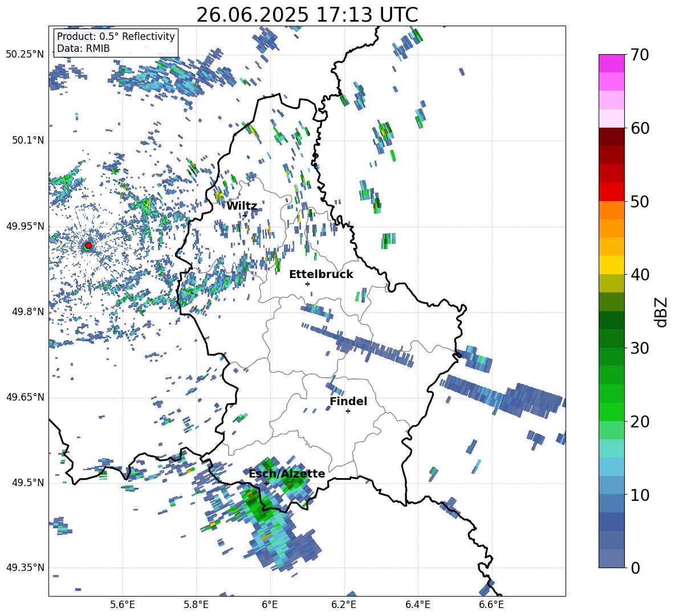Click the Wiltz city label

click(x=242, y=206)
